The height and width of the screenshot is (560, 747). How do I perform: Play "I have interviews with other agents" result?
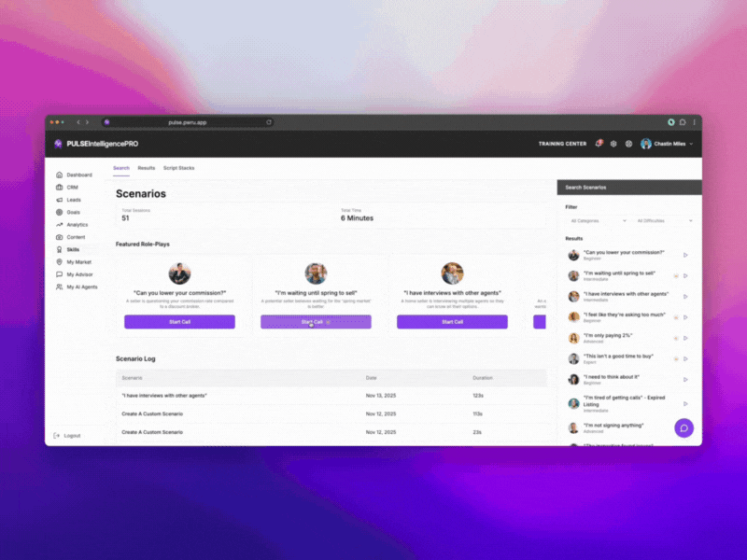685,297
